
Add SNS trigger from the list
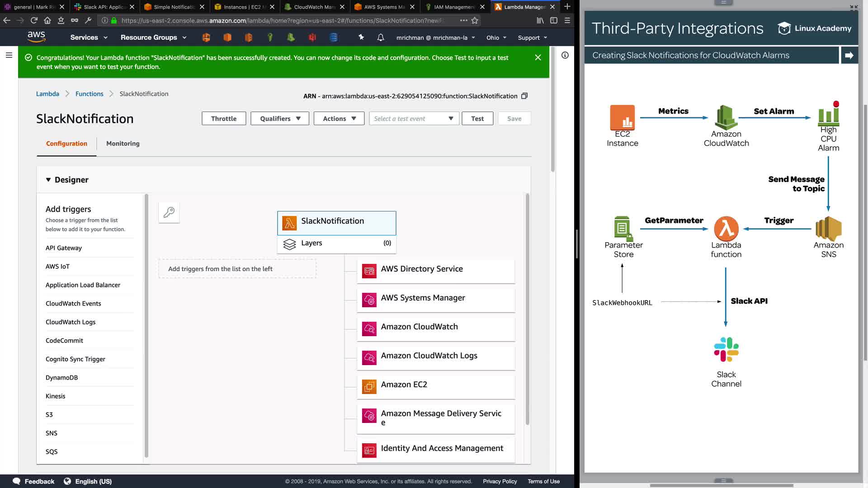click(52, 433)
